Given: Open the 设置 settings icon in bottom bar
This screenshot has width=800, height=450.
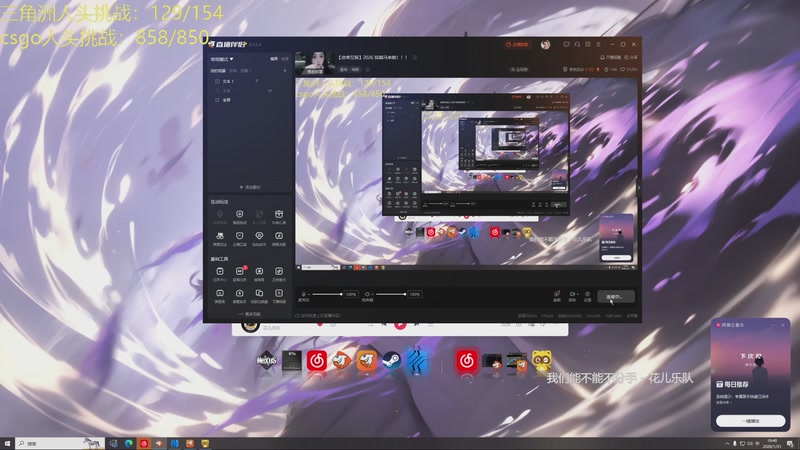Looking at the screenshot, I should pos(588,294).
